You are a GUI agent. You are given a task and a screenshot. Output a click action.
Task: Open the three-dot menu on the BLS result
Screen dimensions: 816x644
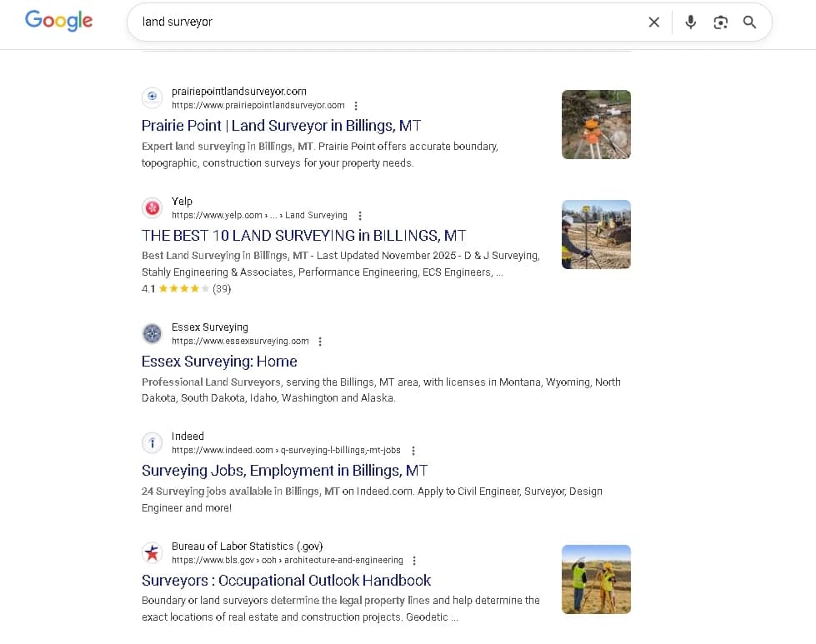pyautogui.click(x=413, y=560)
